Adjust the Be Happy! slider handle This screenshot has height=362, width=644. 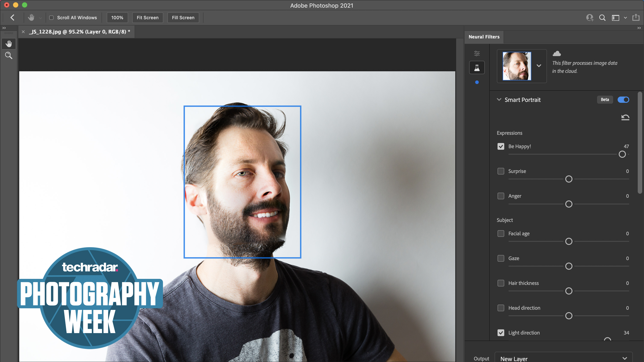(622, 154)
